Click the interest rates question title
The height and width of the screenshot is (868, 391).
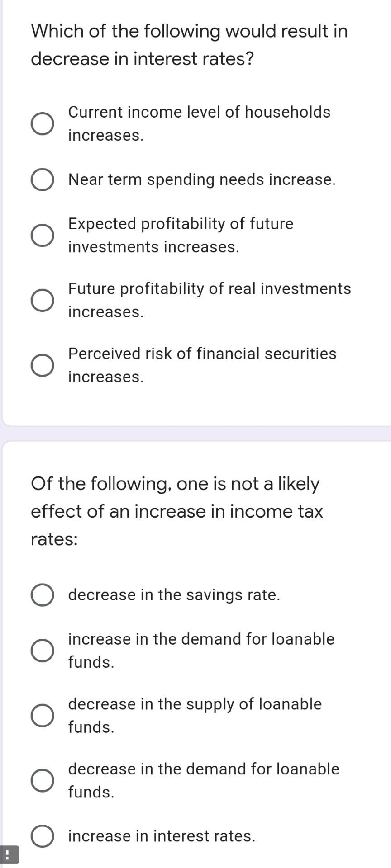tap(189, 45)
